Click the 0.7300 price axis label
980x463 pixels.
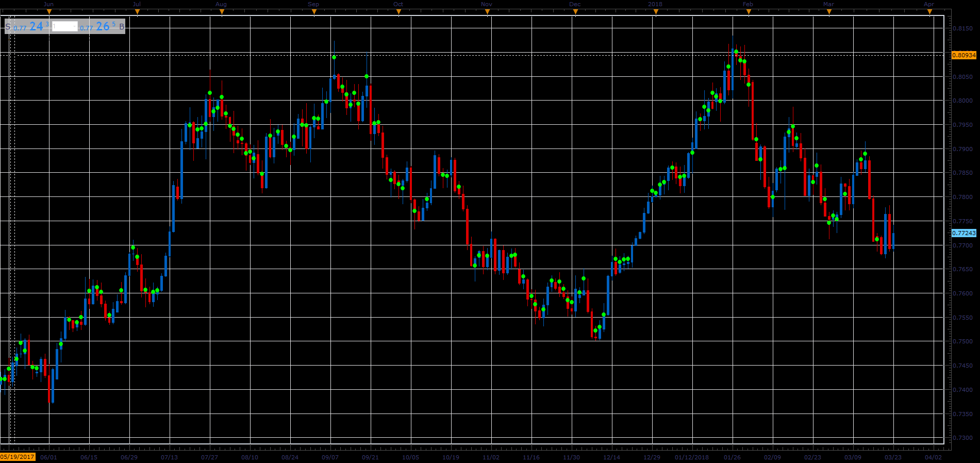[962, 438]
